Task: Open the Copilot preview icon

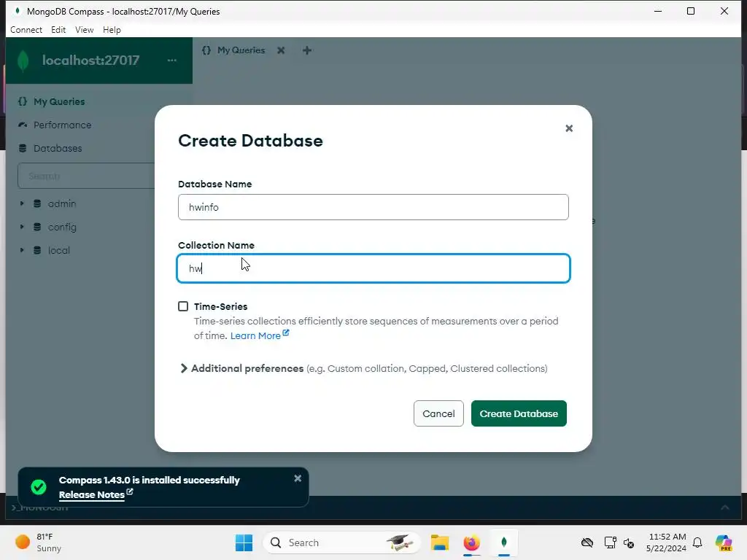Action: coord(724,542)
